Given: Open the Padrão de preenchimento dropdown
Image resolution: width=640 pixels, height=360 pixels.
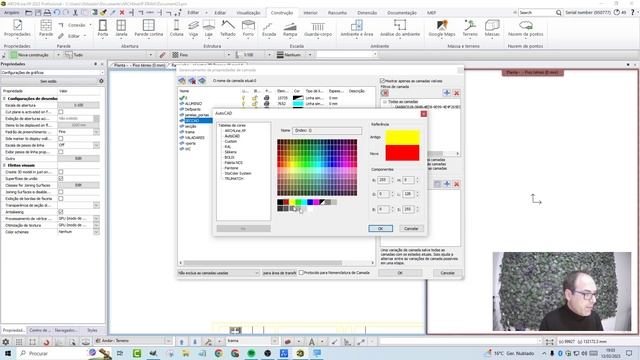Looking at the screenshot, I should tap(96, 132).
